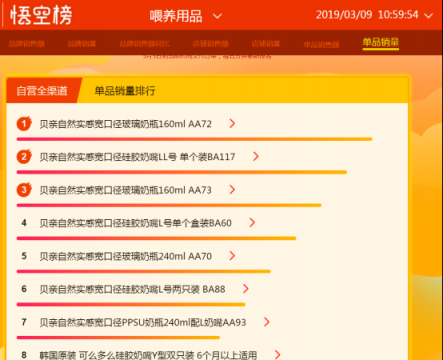Click the 单品销量排行 heading
This screenshot has height=360, width=443.
[125, 91]
